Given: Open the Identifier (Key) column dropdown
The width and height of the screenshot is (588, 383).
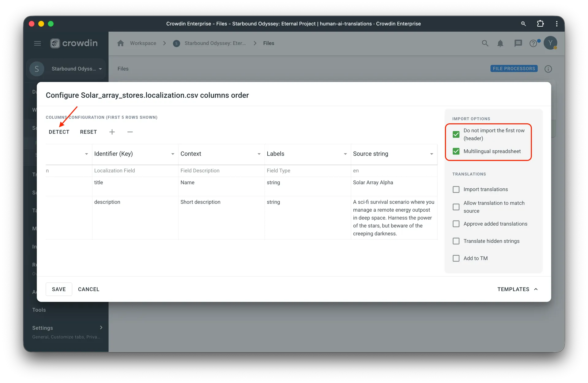Looking at the screenshot, I should coord(172,154).
